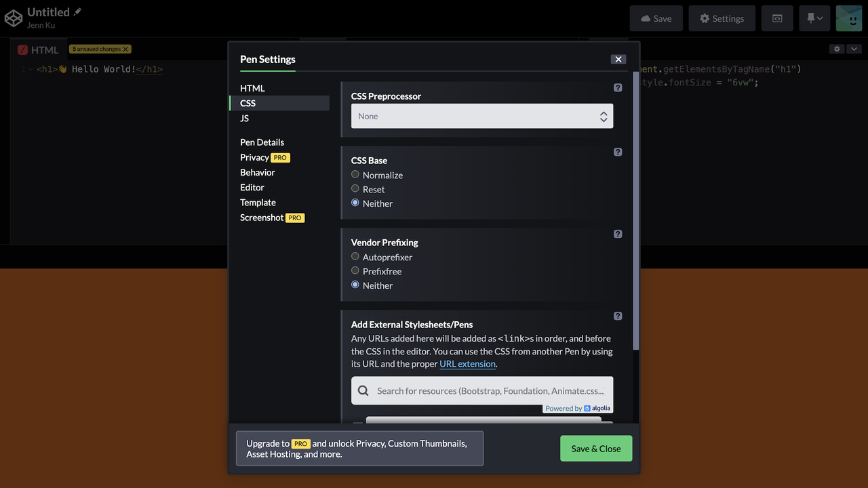
Task: Enable Autoprefixer vendor prefixing
Action: click(355, 257)
